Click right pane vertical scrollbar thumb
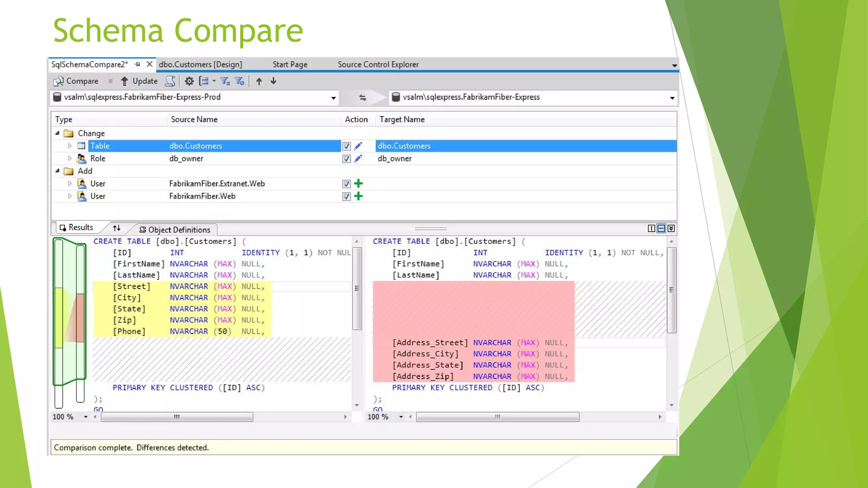Image resolution: width=868 pixels, height=488 pixels. pos(671,290)
